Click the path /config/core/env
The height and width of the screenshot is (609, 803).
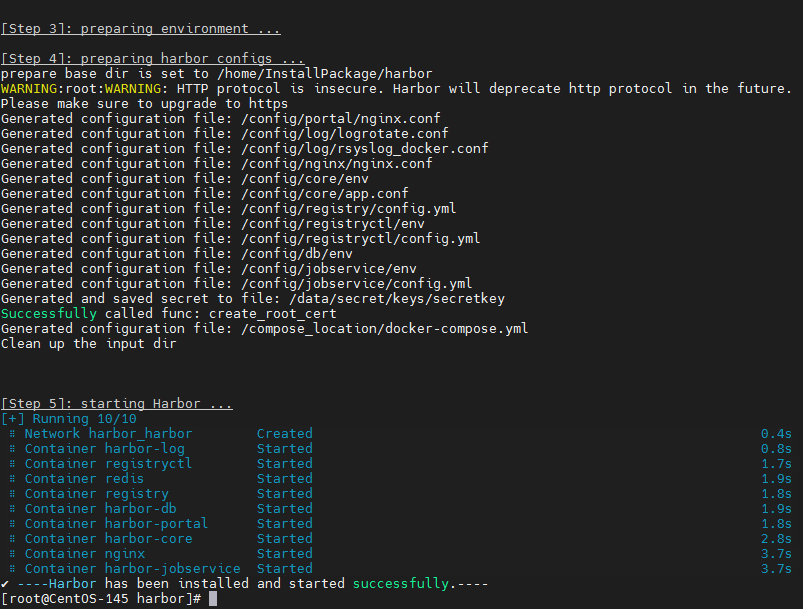[x=305, y=178]
